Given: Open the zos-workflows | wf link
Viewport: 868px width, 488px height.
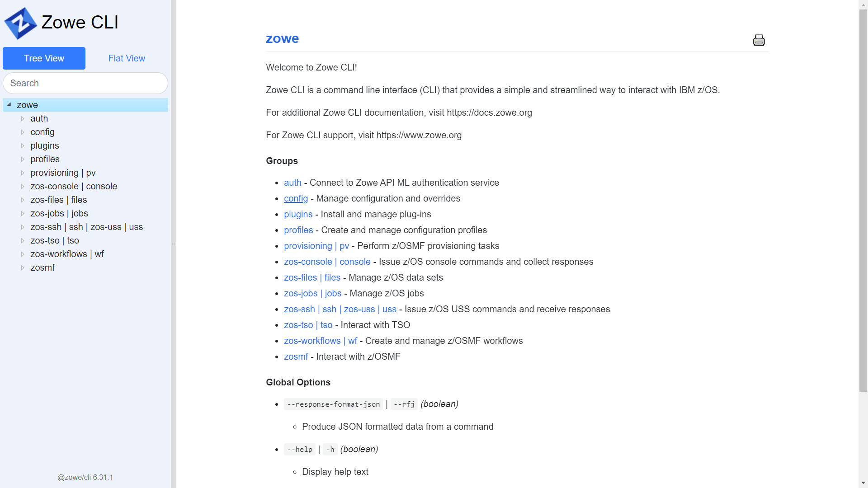Looking at the screenshot, I should (x=320, y=341).
